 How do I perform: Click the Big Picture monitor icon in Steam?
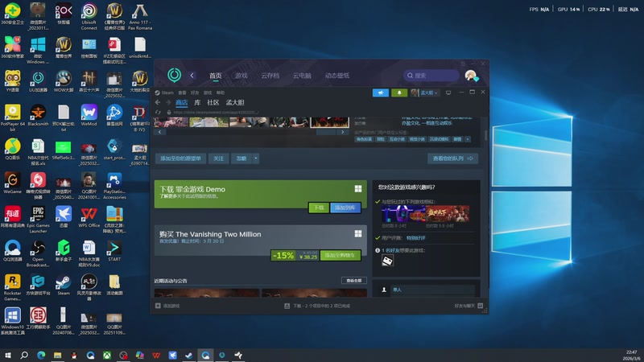pyautogui.click(x=448, y=93)
